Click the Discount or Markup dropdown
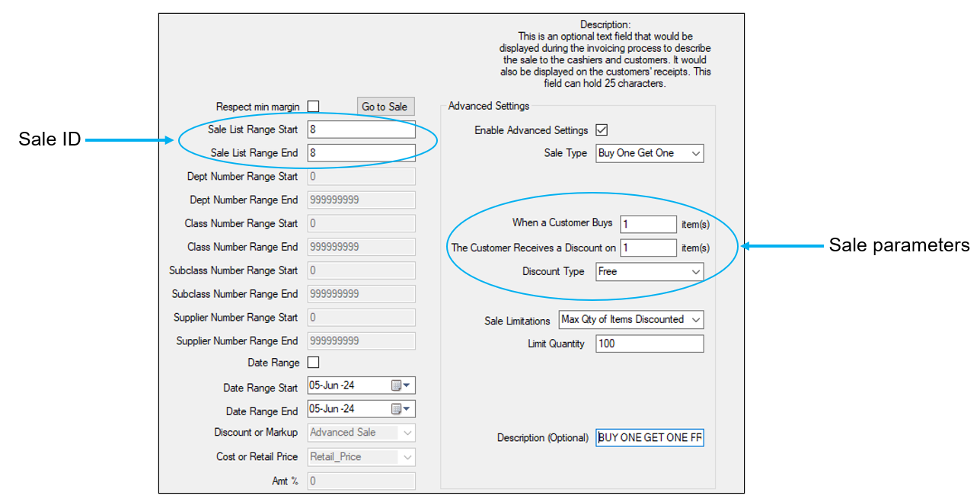 pos(361,433)
